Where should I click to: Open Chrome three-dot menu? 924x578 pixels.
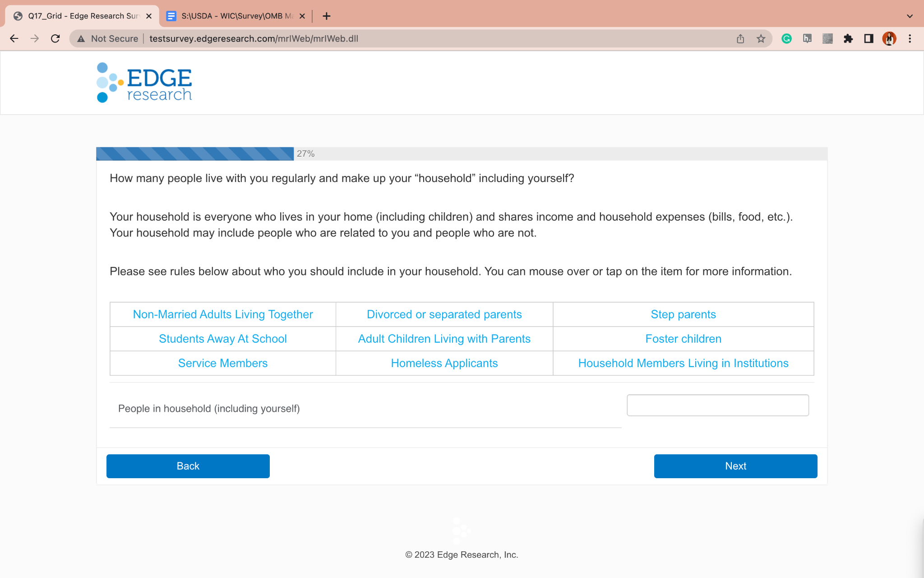tap(910, 39)
